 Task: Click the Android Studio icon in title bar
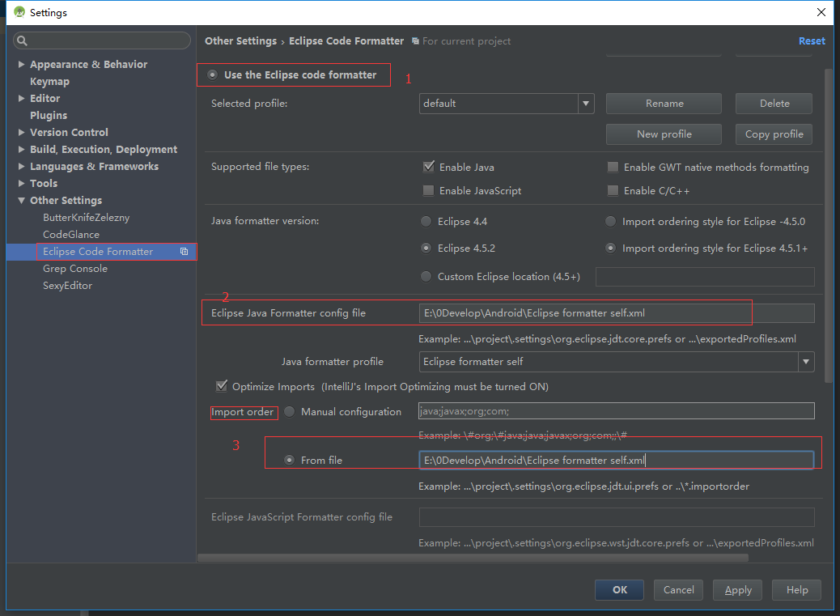pos(19,12)
